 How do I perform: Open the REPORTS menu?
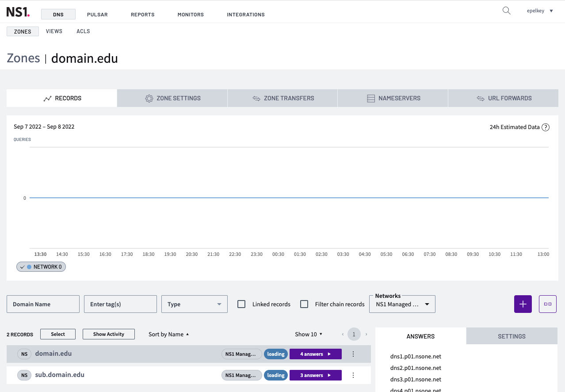143,15
